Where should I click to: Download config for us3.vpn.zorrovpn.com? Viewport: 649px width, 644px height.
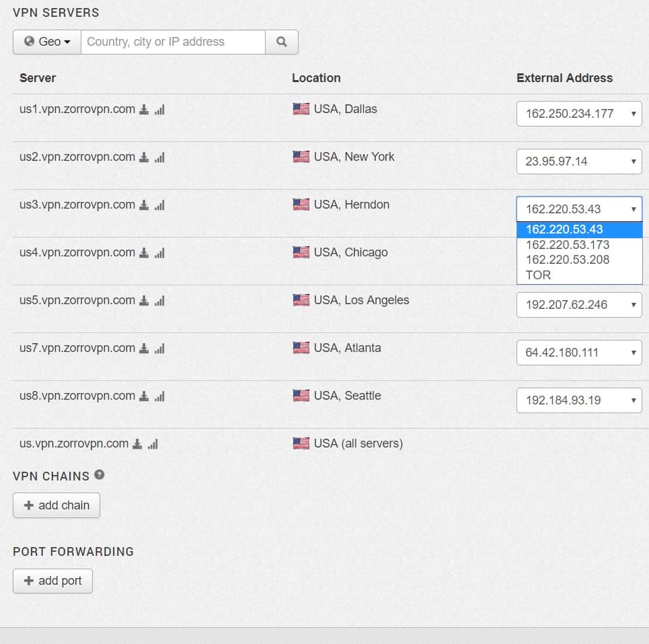pyautogui.click(x=144, y=205)
